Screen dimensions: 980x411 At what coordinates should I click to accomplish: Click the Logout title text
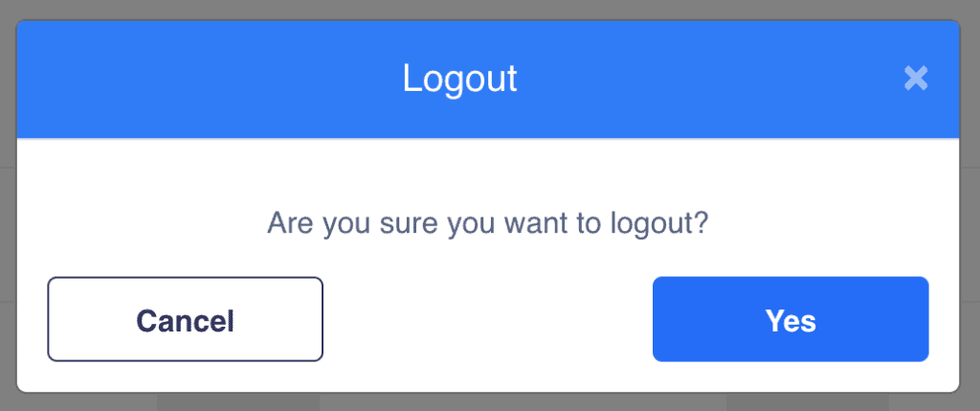(x=459, y=79)
